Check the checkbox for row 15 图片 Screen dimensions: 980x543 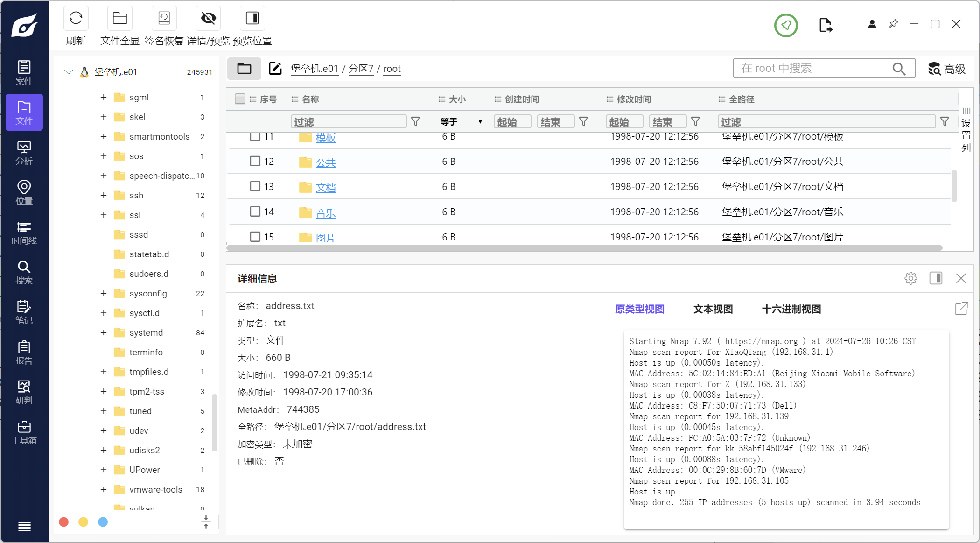(255, 237)
